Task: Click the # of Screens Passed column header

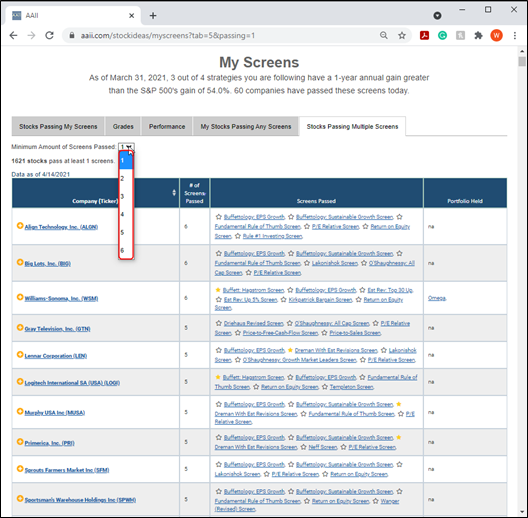Action: pos(195,193)
